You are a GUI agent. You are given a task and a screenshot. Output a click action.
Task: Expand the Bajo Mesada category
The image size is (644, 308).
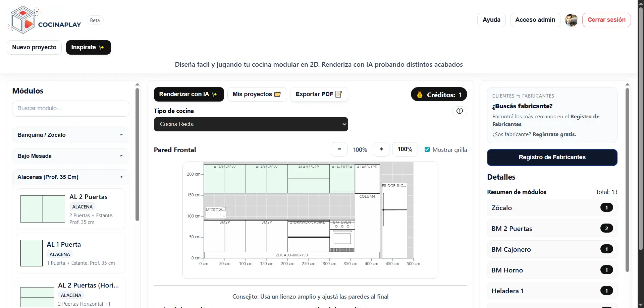(70, 156)
